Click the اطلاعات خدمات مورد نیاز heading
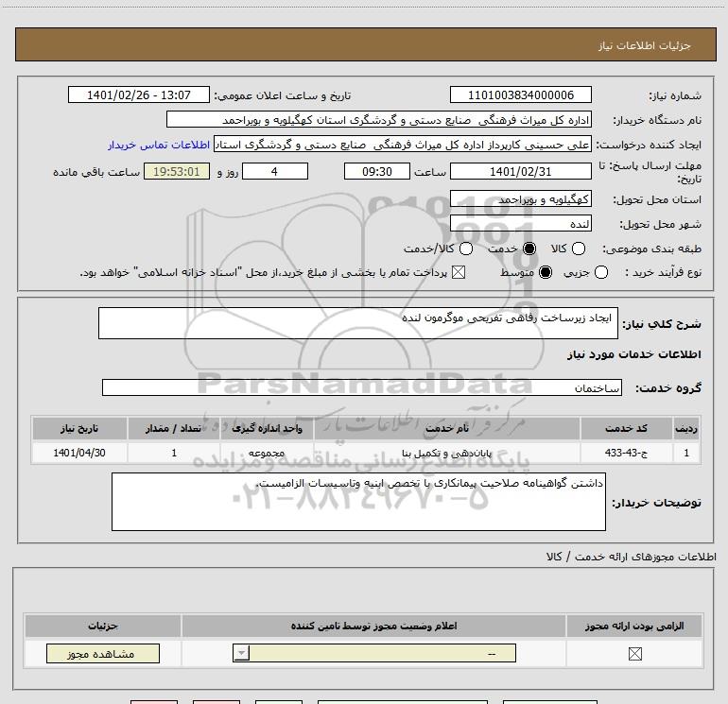This screenshot has width=728, height=704. pos(633,354)
